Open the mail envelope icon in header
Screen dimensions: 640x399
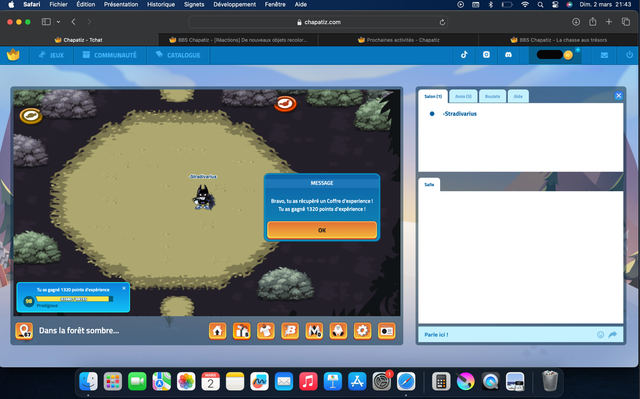pos(604,55)
